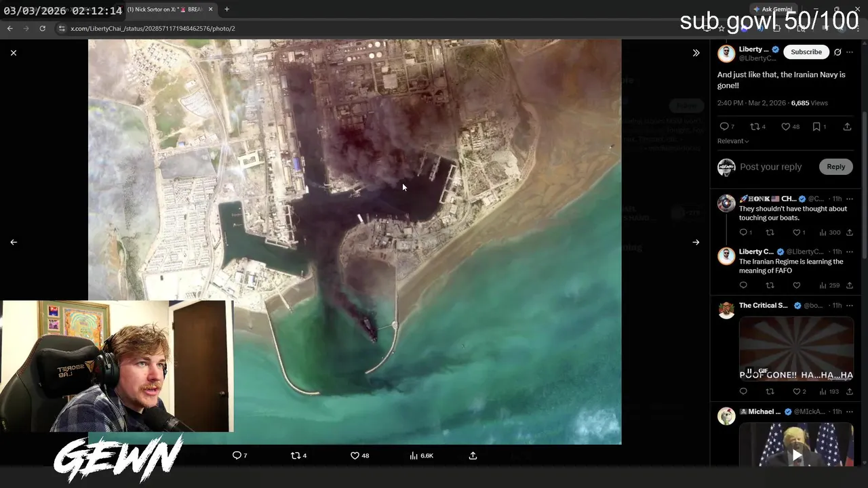The height and width of the screenshot is (488, 868).
Task: Open Liberty C... name on FAFO reply
Action: point(757,252)
